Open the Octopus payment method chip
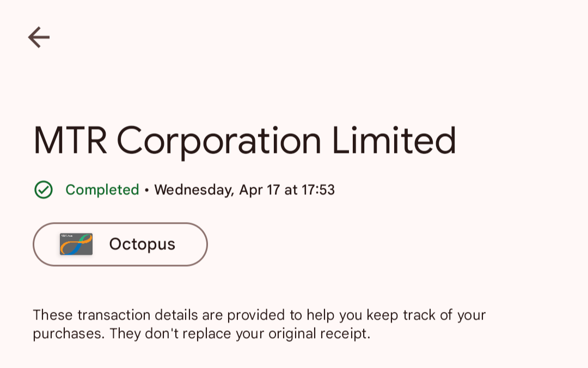Screen dimensions: 588x368 [x=120, y=244]
